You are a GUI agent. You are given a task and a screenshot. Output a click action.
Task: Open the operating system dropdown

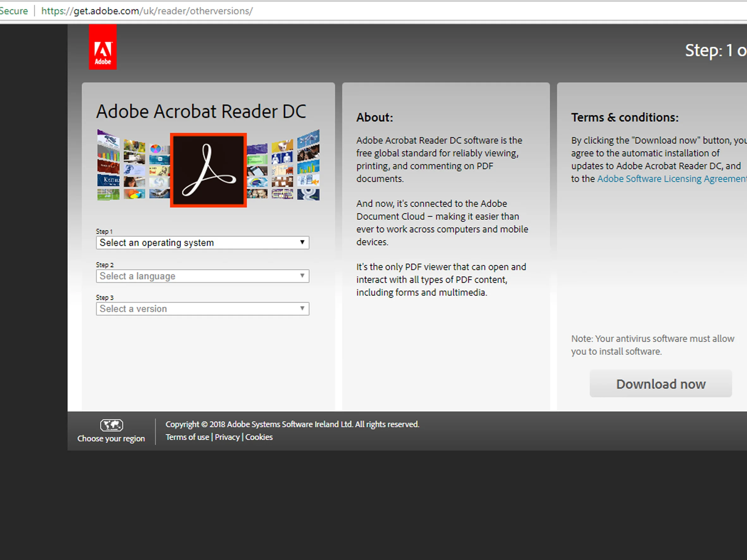pos(203,243)
